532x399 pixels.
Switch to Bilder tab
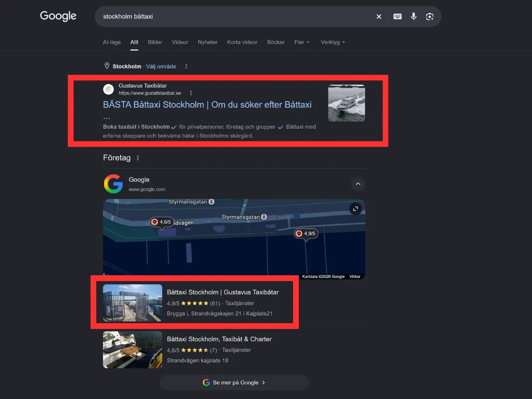(155, 42)
